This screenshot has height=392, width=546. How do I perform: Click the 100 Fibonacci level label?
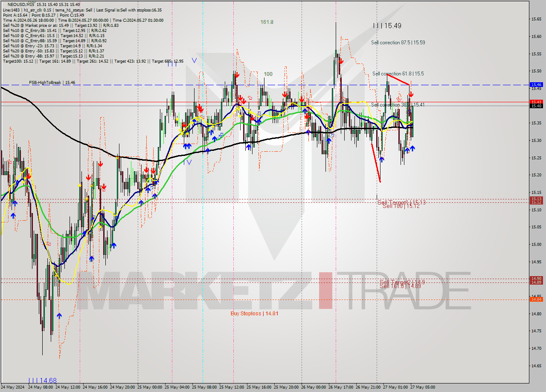pos(268,74)
